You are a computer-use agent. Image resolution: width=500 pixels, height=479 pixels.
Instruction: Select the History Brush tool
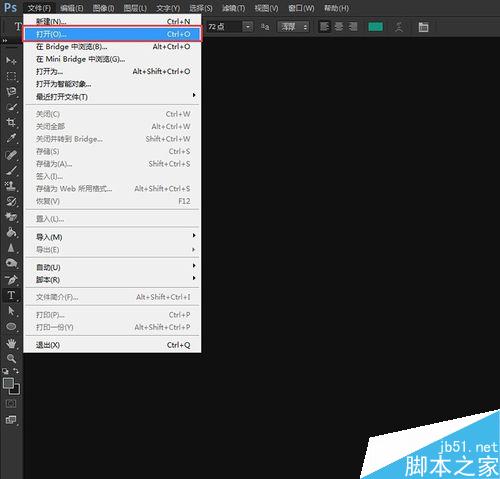[11, 201]
